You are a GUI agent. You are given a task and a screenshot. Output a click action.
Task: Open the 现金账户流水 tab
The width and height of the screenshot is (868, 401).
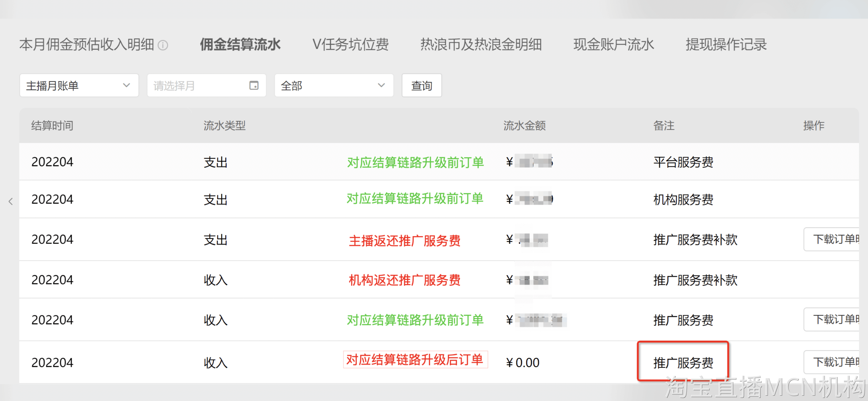614,45
